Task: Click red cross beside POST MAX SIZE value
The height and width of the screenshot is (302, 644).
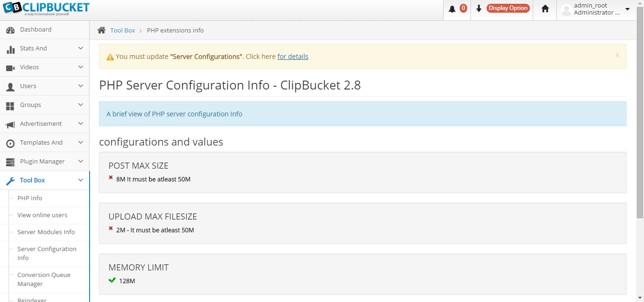Action: [x=111, y=178]
